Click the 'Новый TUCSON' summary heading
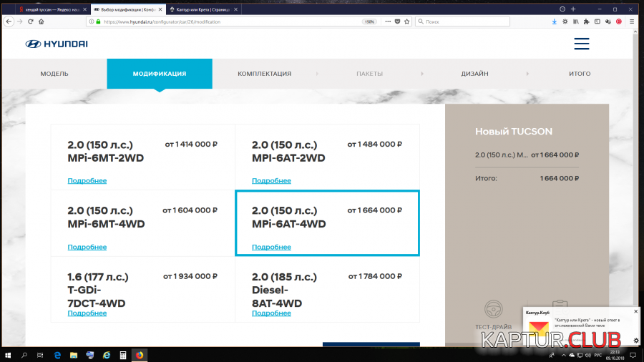The width and height of the screenshot is (644, 362). click(514, 132)
